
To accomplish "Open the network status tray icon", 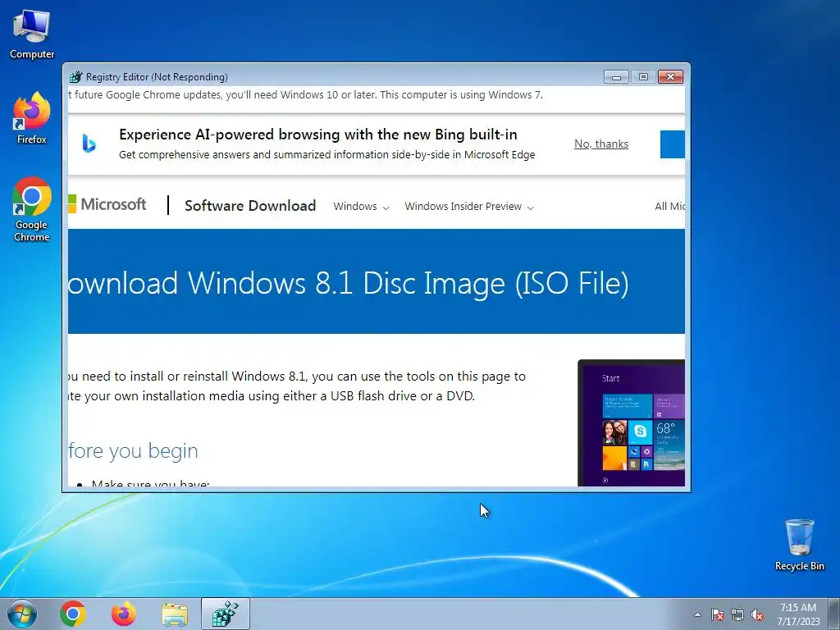I will click(x=737, y=614).
